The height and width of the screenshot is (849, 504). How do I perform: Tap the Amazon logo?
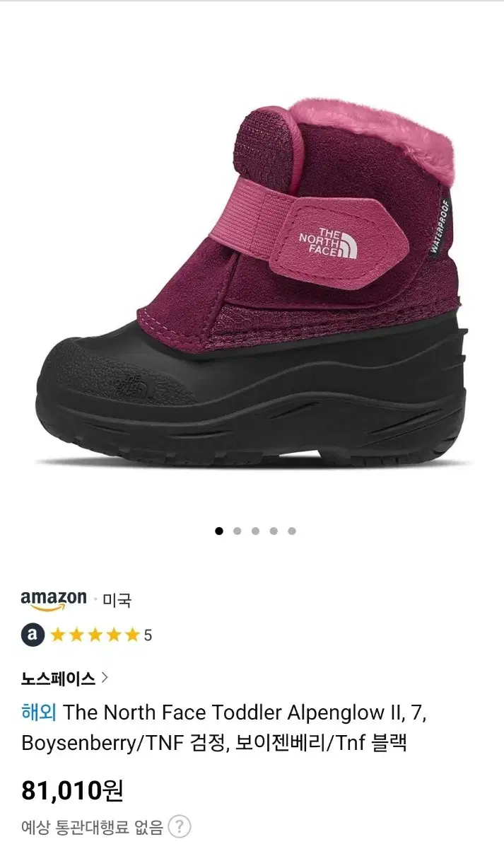[54, 600]
